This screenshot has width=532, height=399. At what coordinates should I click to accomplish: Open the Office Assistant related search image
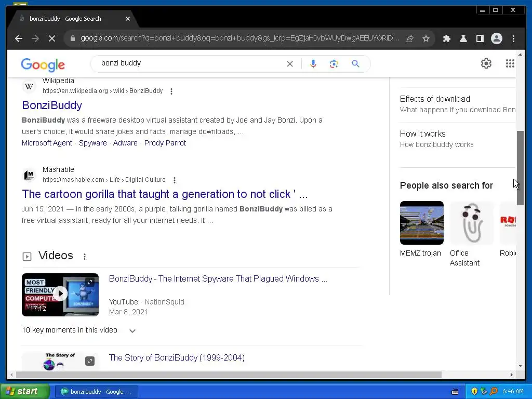click(472, 223)
